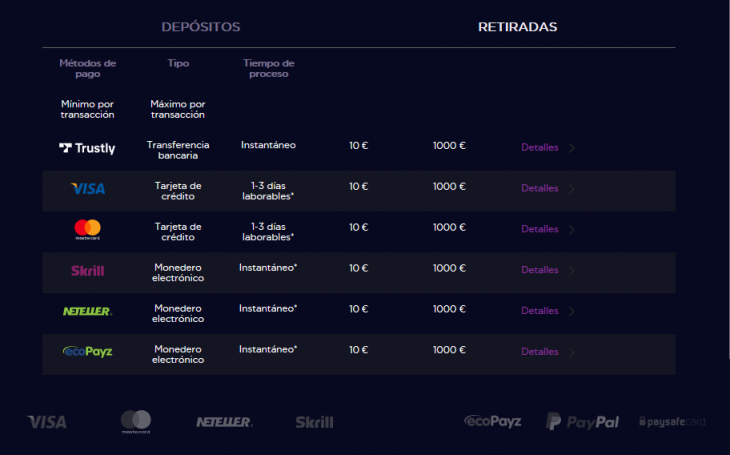Image resolution: width=730 pixels, height=455 pixels.
Task: Expand Mastercard row chevron arrow
Action: pos(572,230)
